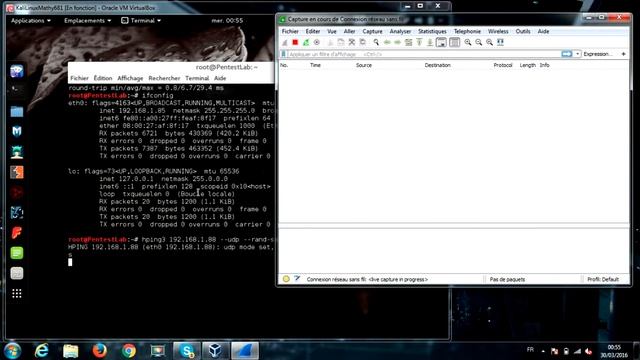
Task: Open Wireshark Editer menu
Action: (x=313, y=31)
